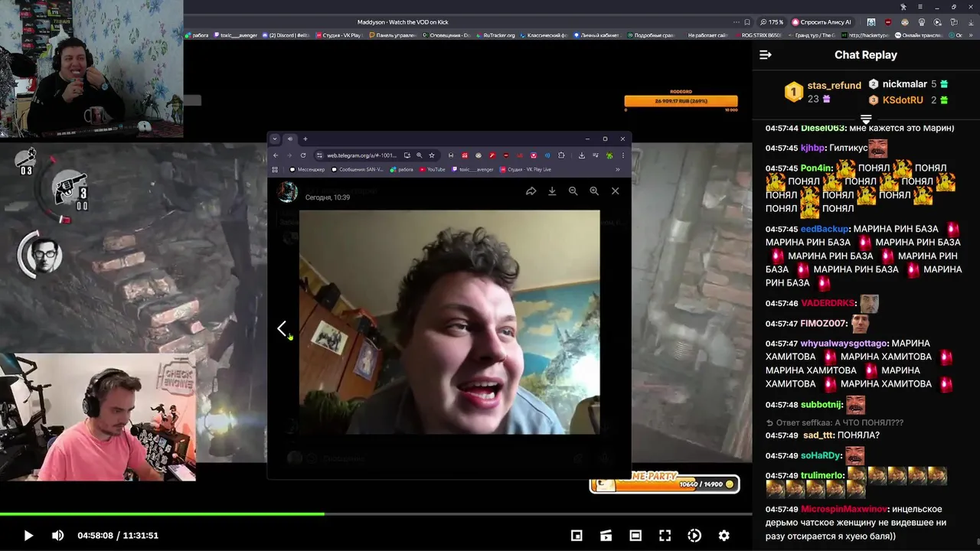Viewport: 980px width, 551px height.
Task: Click the reply reference to seffkaa
Action: (x=835, y=422)
